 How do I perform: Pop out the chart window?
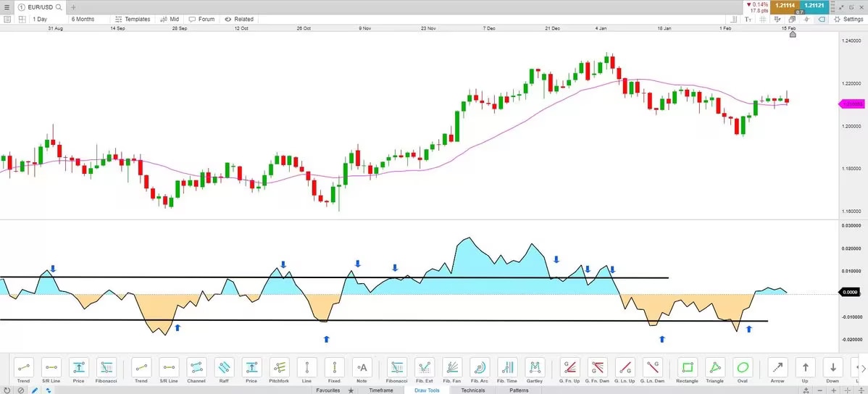point(851,7)
